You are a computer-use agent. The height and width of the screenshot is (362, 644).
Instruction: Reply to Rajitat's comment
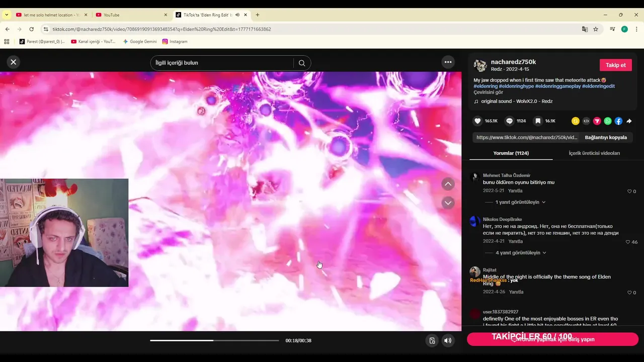tap(516, 292)
